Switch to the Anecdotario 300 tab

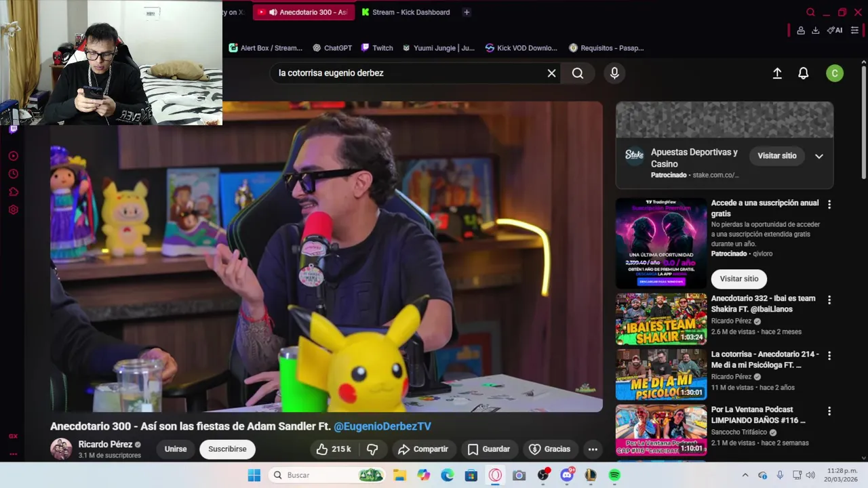(x=303, y=12)
